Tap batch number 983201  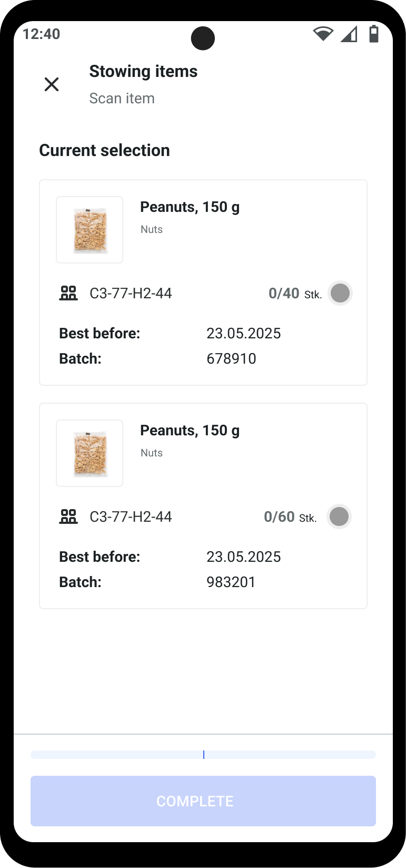(x=231, y=582)
